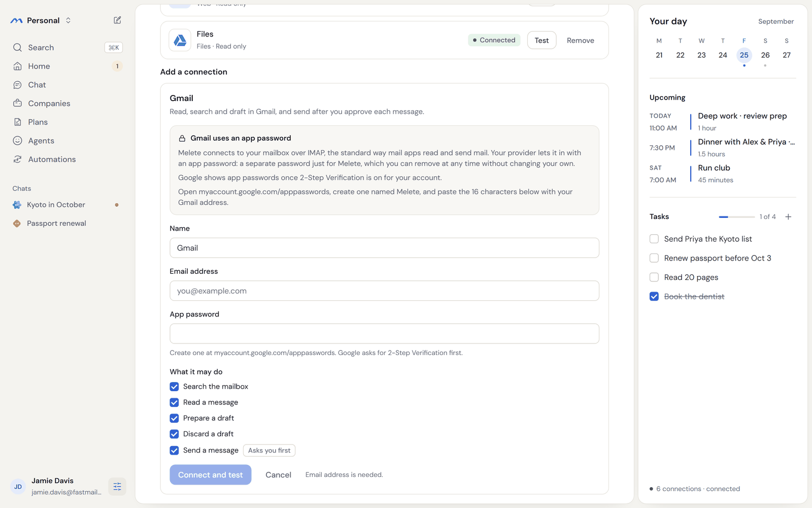Add a new task with plus icon
This screenshot has height=508, width=812.
point(788,217)
